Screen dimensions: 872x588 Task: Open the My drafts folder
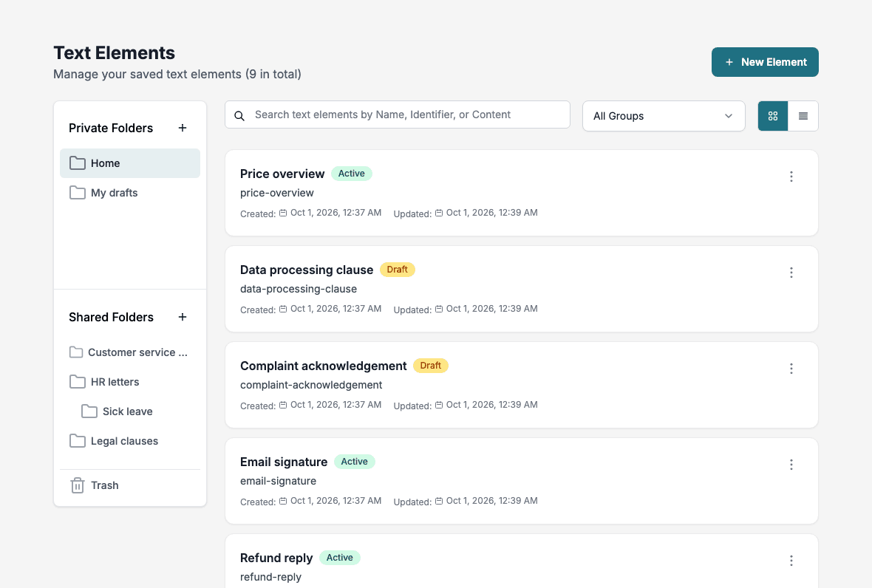tap(130, 193)
